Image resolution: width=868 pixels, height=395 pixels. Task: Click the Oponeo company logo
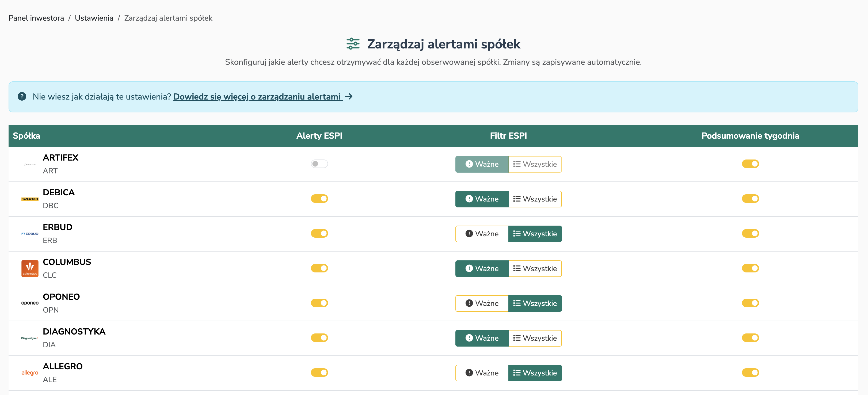click(30, 303)
